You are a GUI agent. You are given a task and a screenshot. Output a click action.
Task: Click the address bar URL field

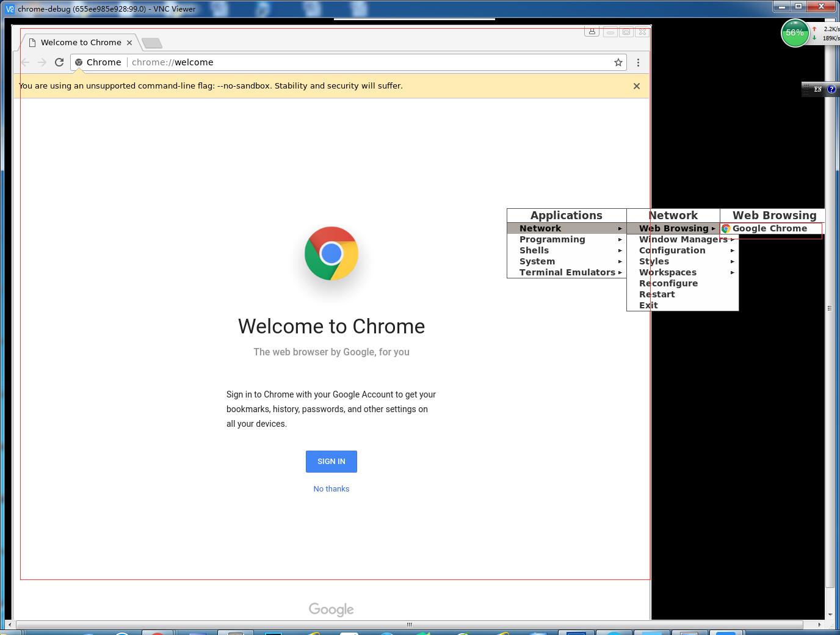366,62
